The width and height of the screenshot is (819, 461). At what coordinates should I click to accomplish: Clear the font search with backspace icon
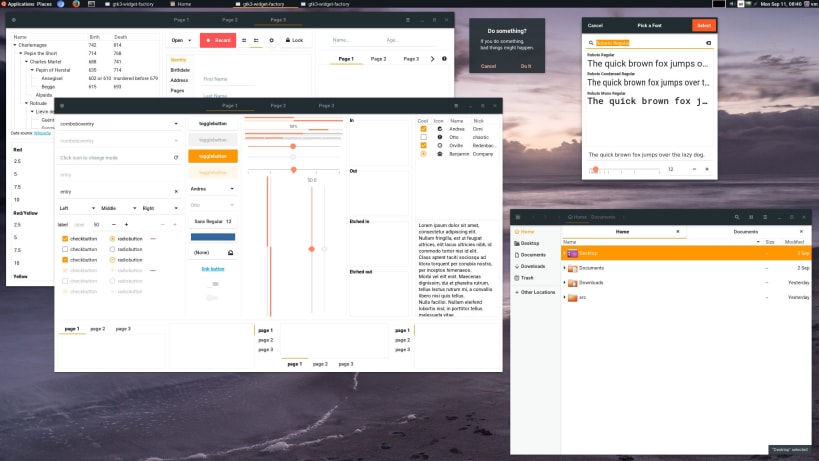(x=708, y=43)
